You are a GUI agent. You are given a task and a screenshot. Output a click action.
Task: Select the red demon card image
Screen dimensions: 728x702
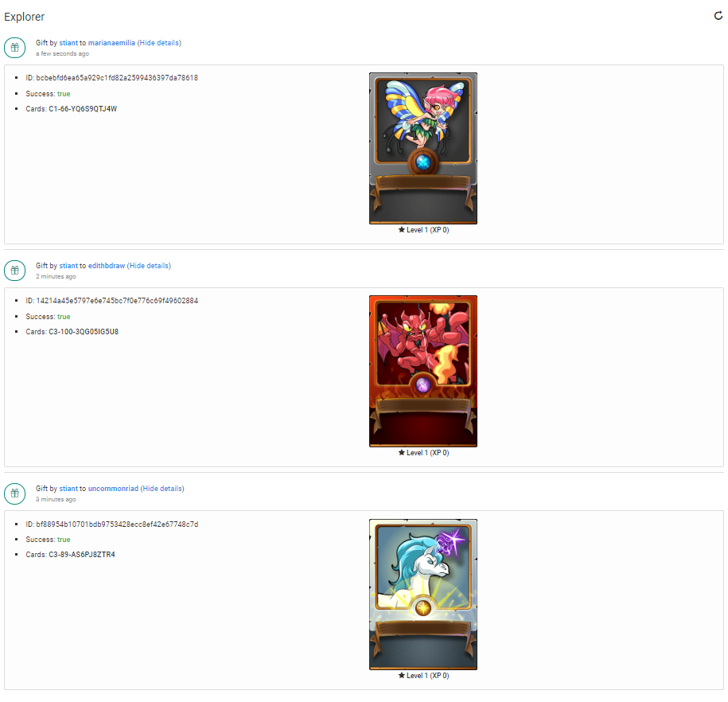(423, 371)
